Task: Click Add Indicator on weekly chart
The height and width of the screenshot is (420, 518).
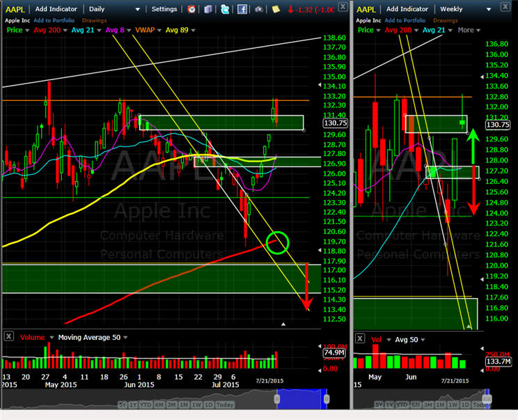Action: (x=407, y=9)
